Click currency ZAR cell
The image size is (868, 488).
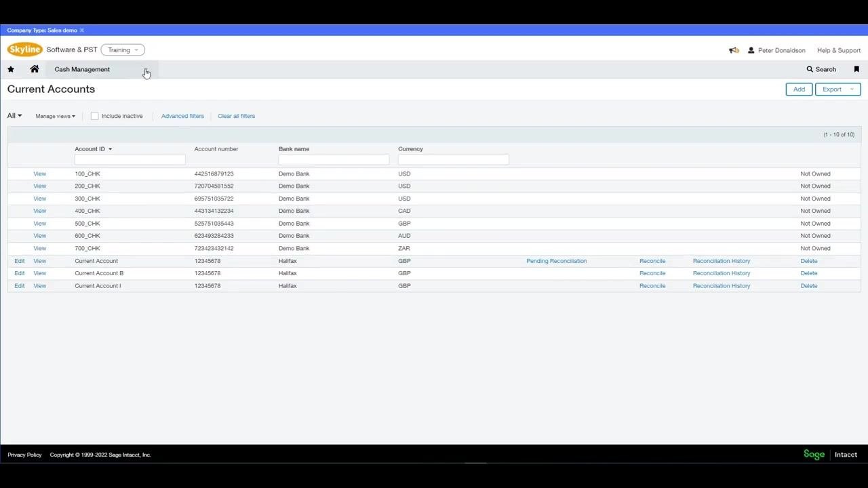tap(404, 248)
